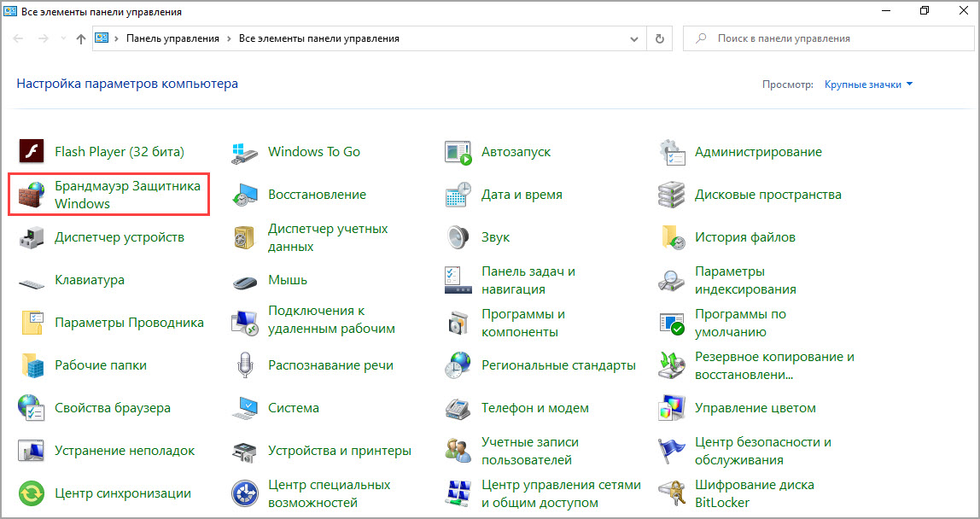Open the recent locations dropdown arrow
The width and height of the screenshot is (980, 519).
click(62, 38)
